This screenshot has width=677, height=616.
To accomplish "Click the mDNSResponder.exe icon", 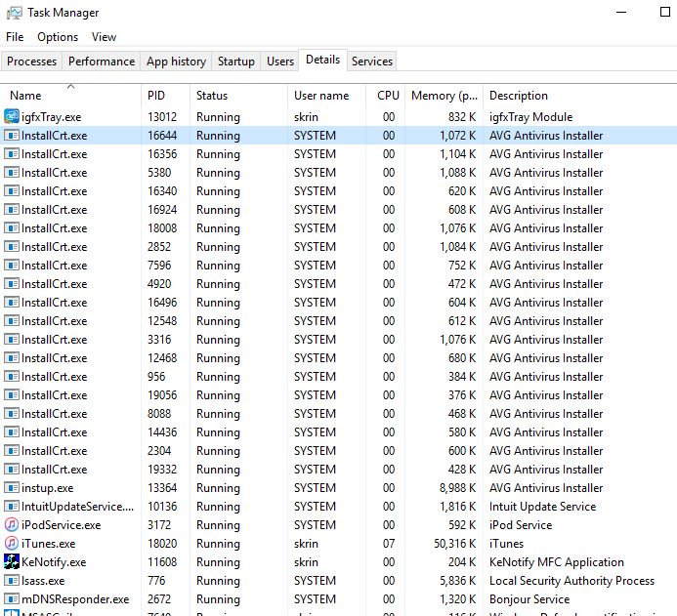I will (11, 598).
